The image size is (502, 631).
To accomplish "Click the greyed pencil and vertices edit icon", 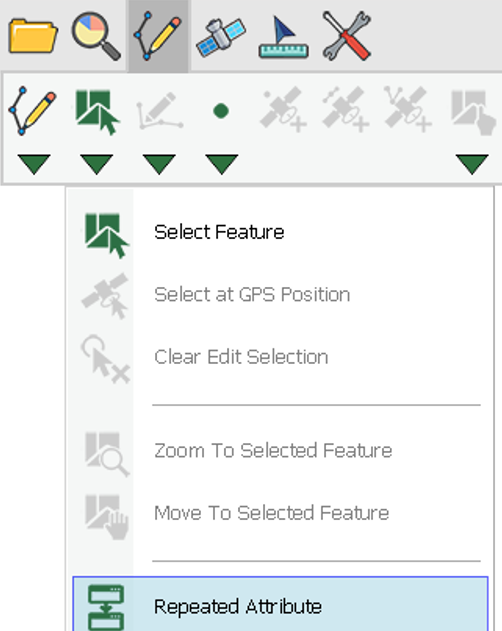I will tap(159, 111).
